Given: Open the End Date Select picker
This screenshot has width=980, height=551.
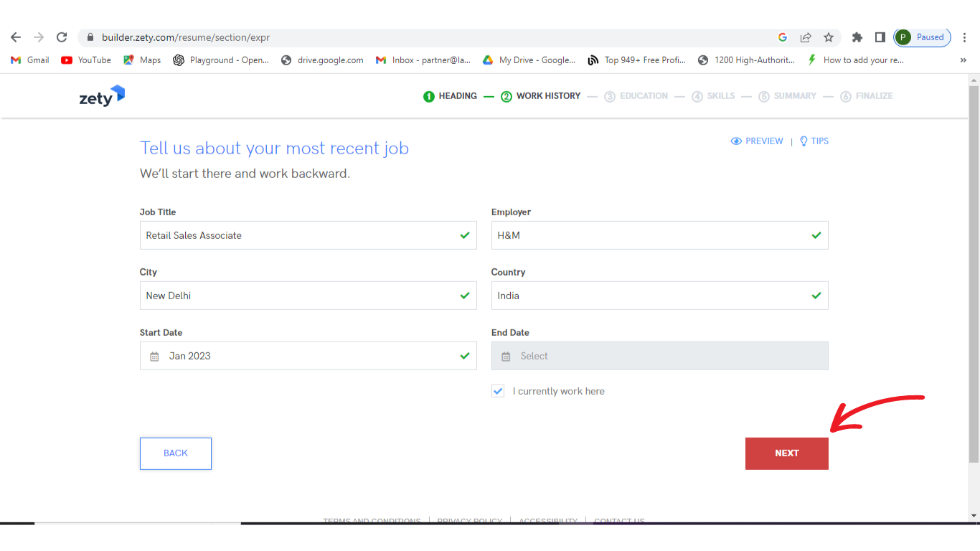Looking at the screenshot, I should (659, 356).
